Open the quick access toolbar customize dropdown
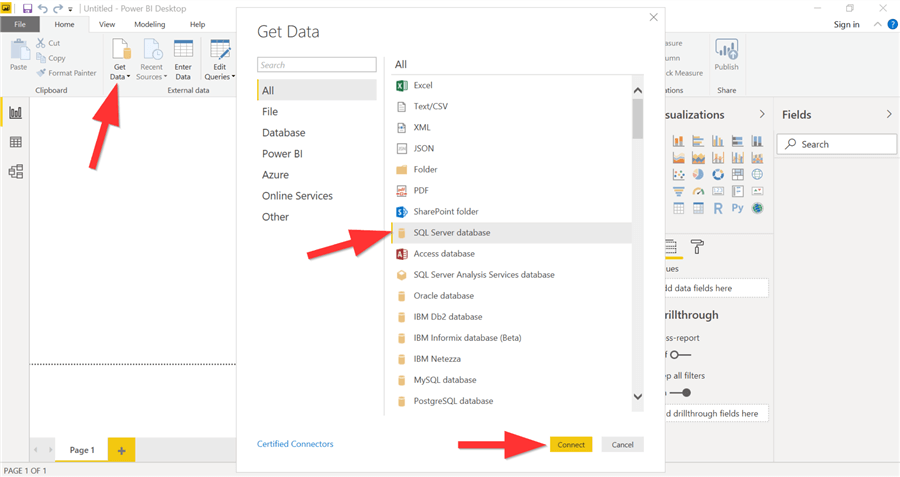Viewport: 900px width, 477px height. (x=71, y=9)
